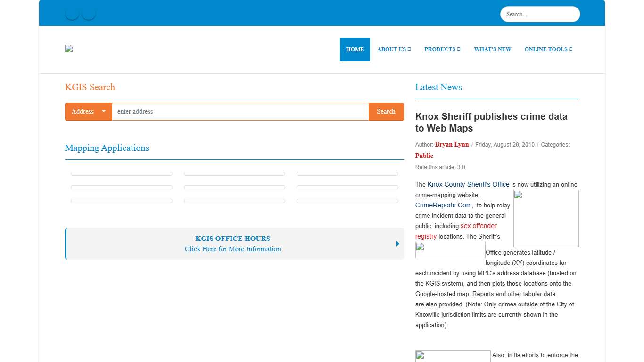The image size is (644, 362).
Task: Expand the ABOUT US menu
Action: (x=394, y=49)
